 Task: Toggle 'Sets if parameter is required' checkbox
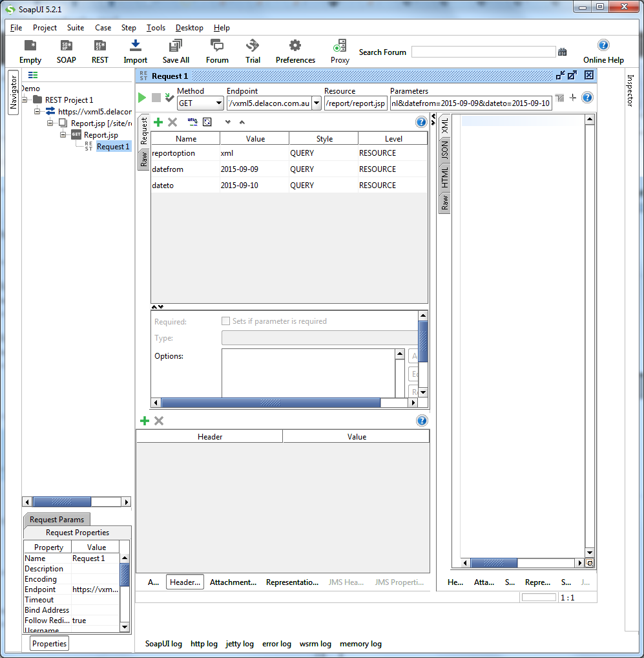(225, 321)
